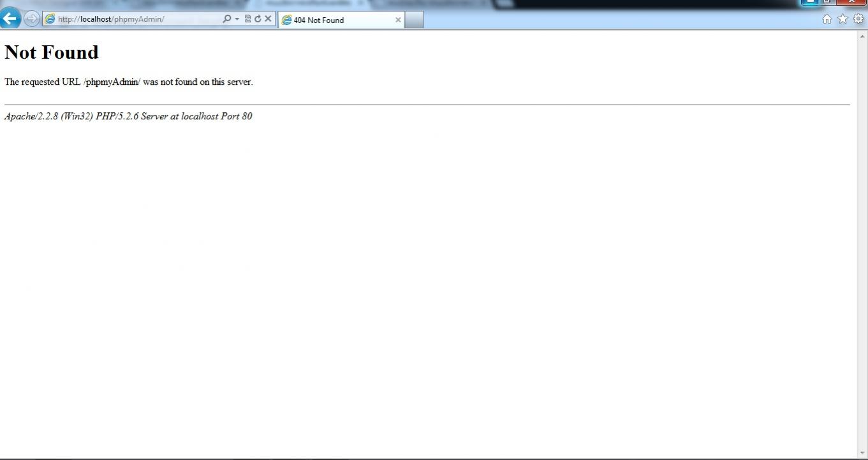Click the window maximize/restore button
The height and width of the screenshot is (460, 868).
point(827,2)
